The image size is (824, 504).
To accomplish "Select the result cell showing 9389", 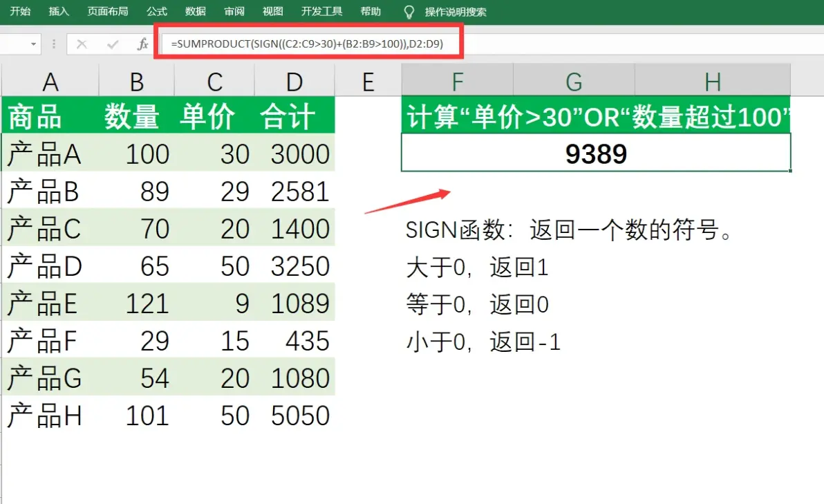I will 596,152.
